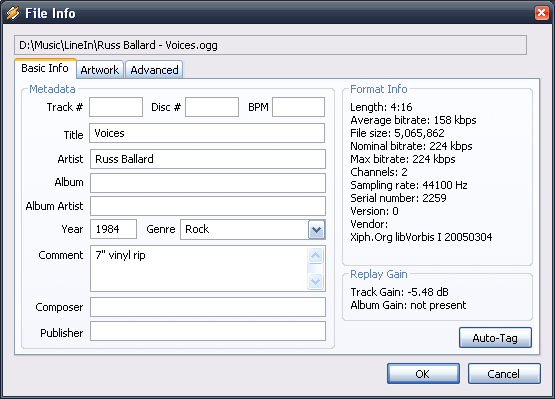The width and height of the screenshot is (555, 399).
Task: Click the empty Album field
Action: (208, 183)
